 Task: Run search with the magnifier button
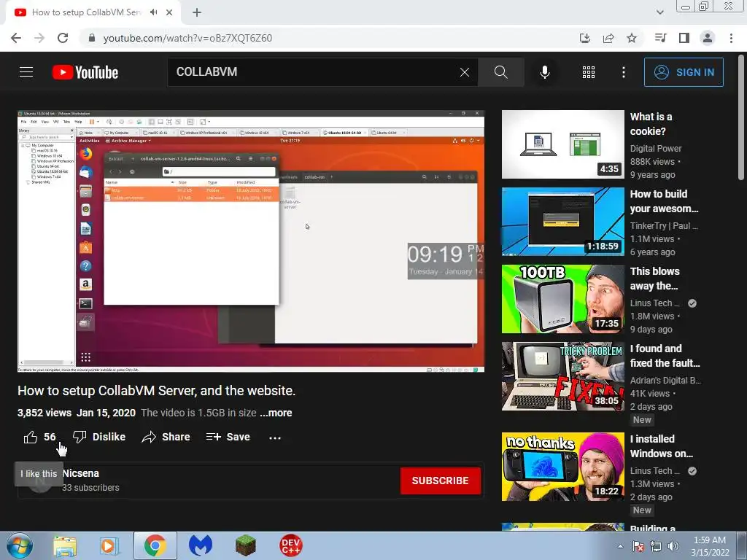(x=500, y=72)
